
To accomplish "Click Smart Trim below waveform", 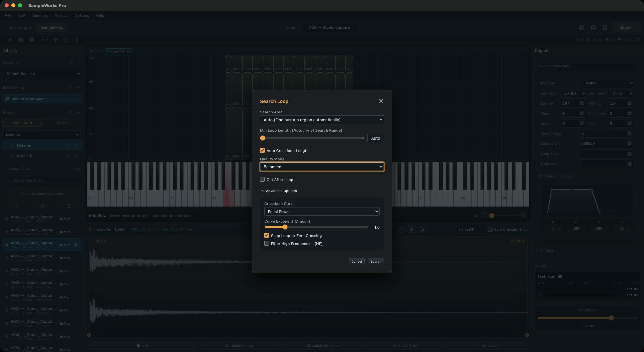I will click(405, 346).
